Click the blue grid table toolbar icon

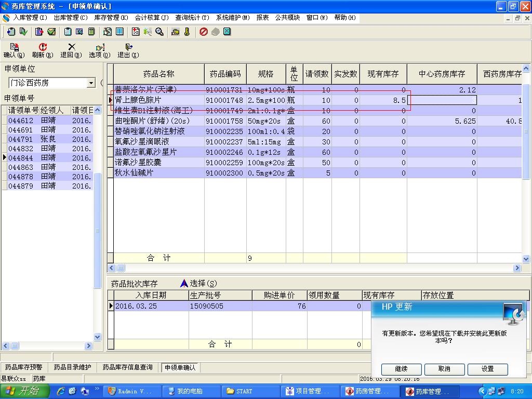tap(119, 32)
